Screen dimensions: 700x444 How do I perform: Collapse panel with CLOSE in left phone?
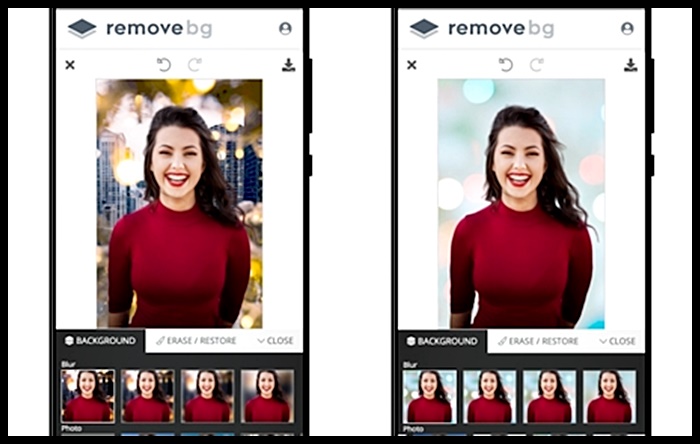tap(275, 341)
